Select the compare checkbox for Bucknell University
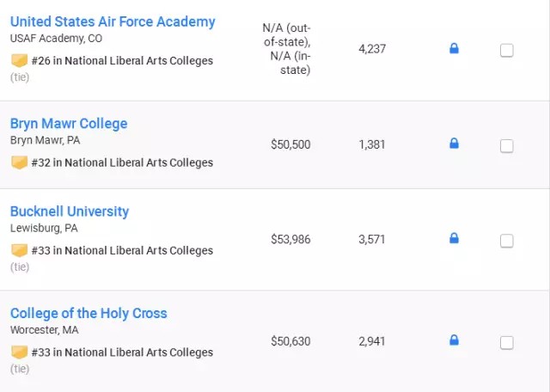The height and width of the screenshot is (392, 550). [x=507, y=240]
